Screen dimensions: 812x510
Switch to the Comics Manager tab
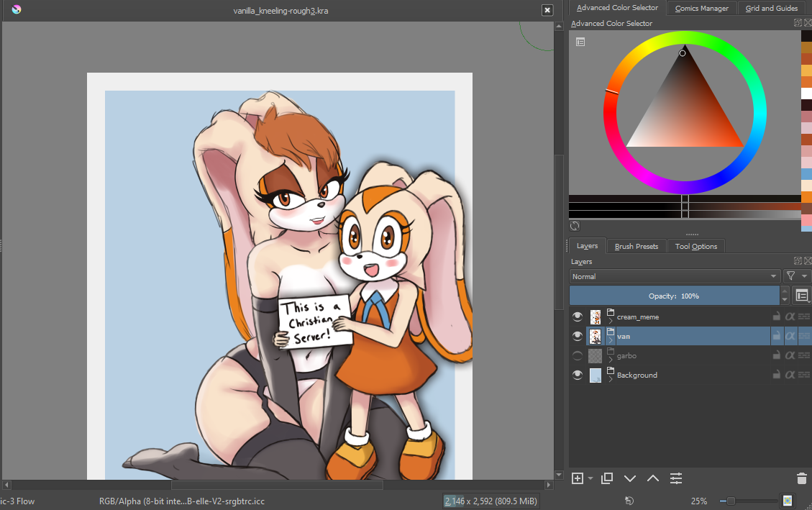702,9
